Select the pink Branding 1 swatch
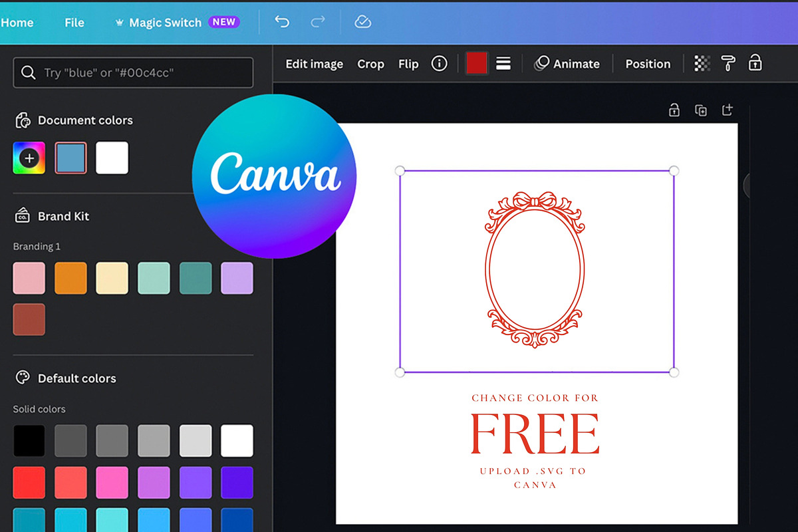 (x=29, y=278)
